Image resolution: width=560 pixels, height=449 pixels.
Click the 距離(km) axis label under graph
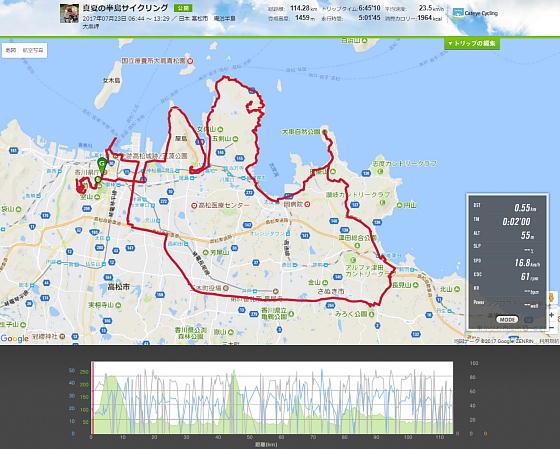[266, 445]
